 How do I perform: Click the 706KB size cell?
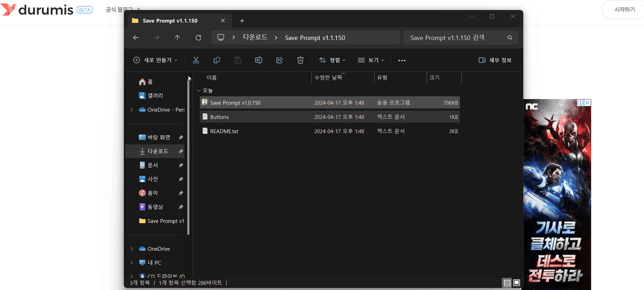pos(450,103)
